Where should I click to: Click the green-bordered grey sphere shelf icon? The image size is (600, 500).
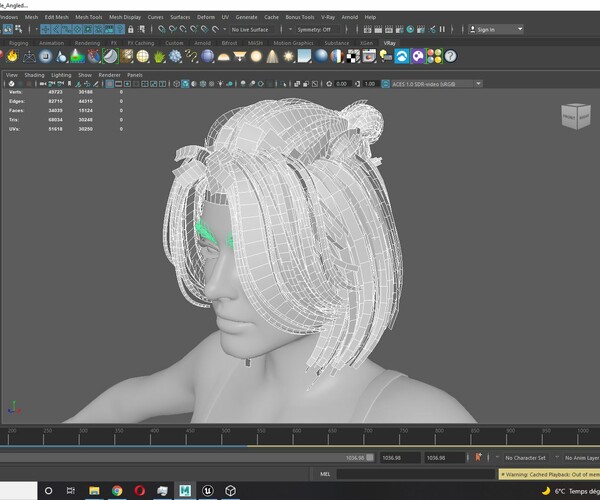110,57
